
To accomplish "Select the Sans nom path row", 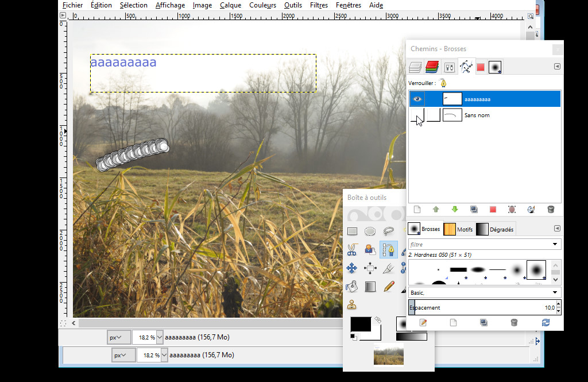I will click(x=485, y=115).
